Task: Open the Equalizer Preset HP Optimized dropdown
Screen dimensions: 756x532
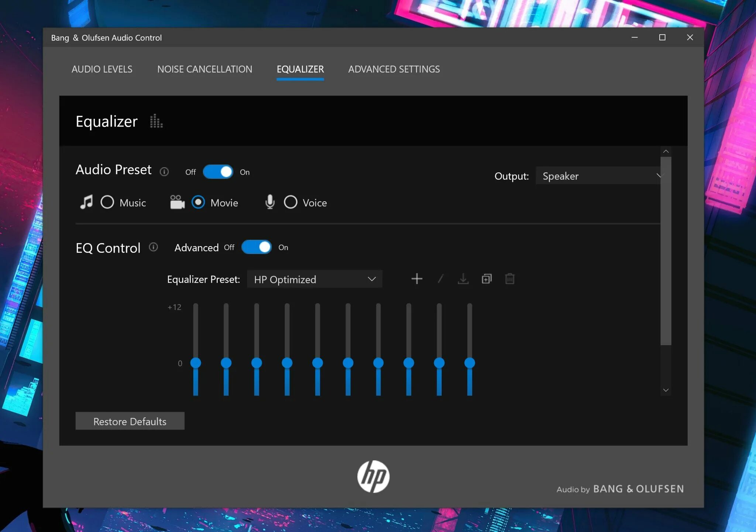Action: pyautogui.click(x=315, y=279)
